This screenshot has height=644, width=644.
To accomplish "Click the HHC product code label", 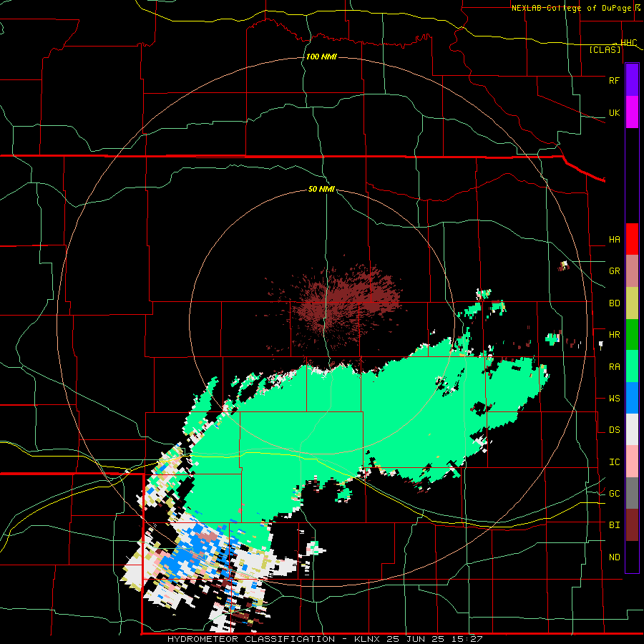I will (x=628, y=42).
